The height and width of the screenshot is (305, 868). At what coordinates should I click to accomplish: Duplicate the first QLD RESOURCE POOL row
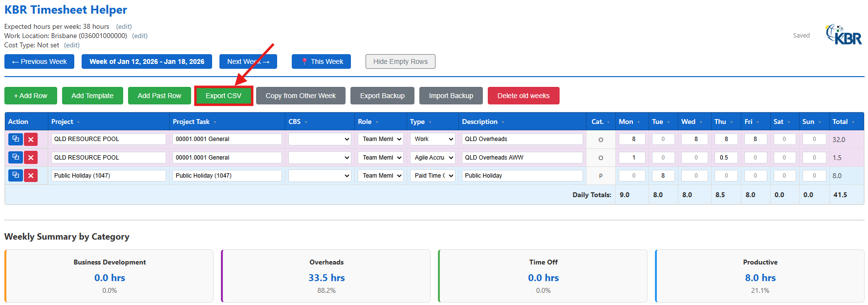16,139
